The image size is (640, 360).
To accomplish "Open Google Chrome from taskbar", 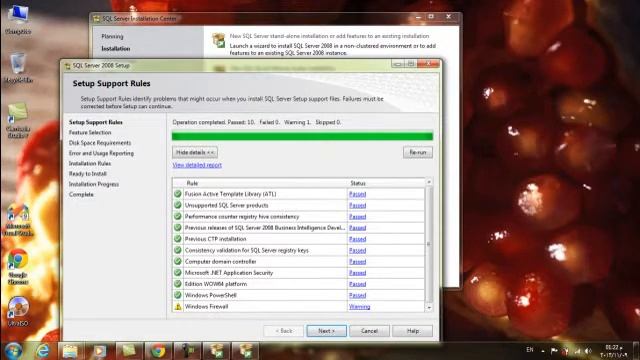I will coord(158,351).
